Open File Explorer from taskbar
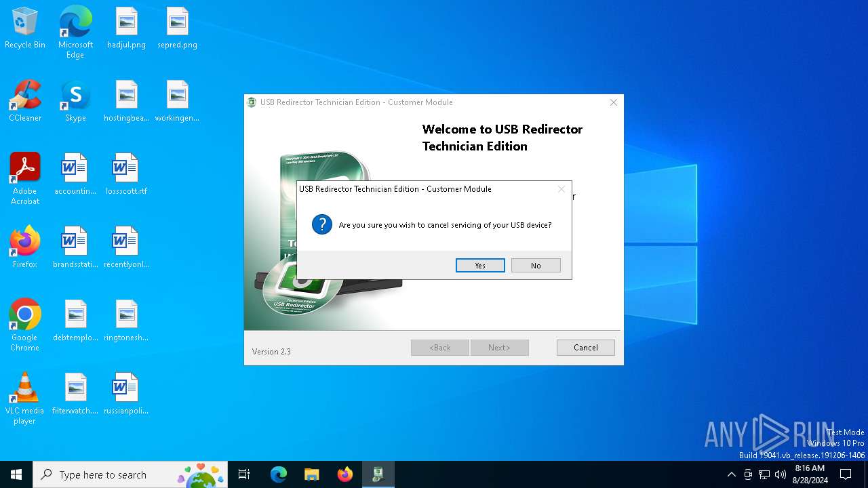This screenshot has height=488, width=868. tap(311, 474)
